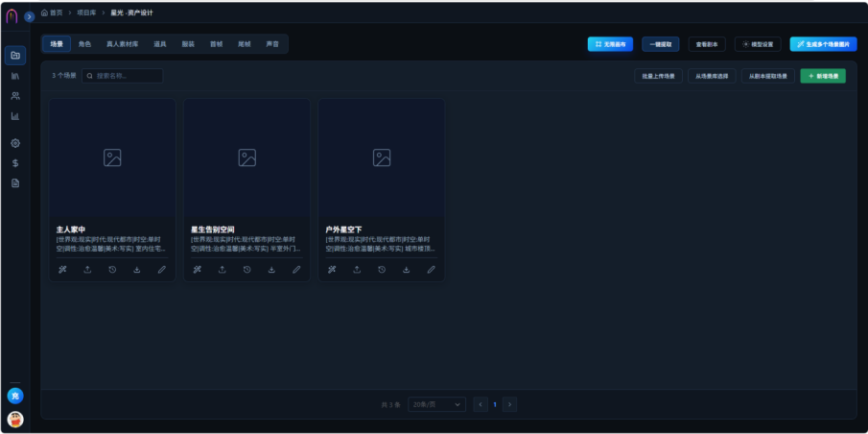The height and width of the screenshot is (434, 868).
Task: Click the 一键提取 button
Action: 661,44
